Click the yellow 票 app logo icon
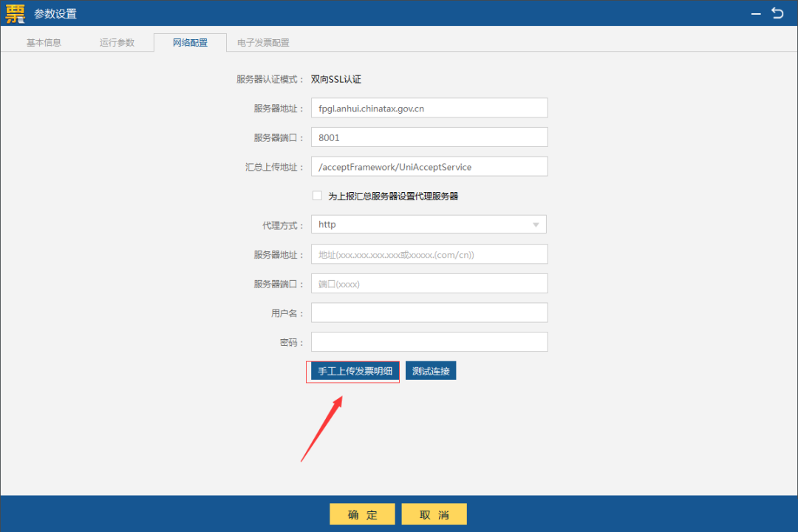Screen dimensions: 798x532 (16, 13)
